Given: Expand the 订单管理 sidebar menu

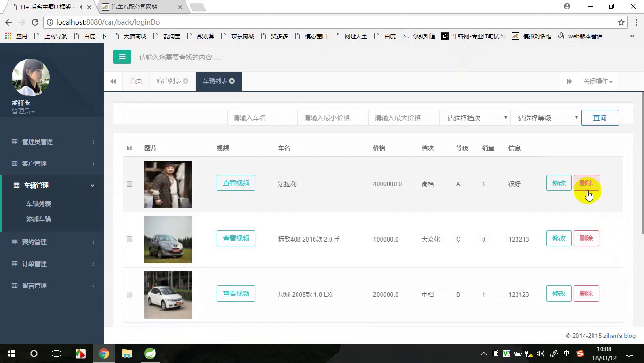Looking at the screenshot, I should tap(52, 264).
